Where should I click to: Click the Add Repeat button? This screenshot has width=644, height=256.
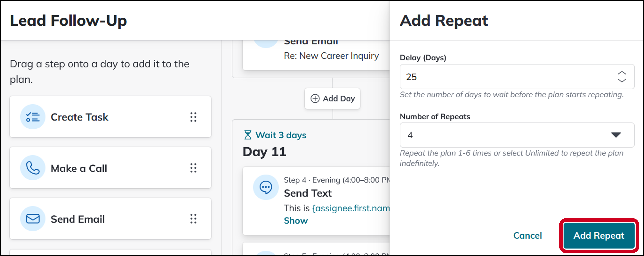click(x=599, y=236)
